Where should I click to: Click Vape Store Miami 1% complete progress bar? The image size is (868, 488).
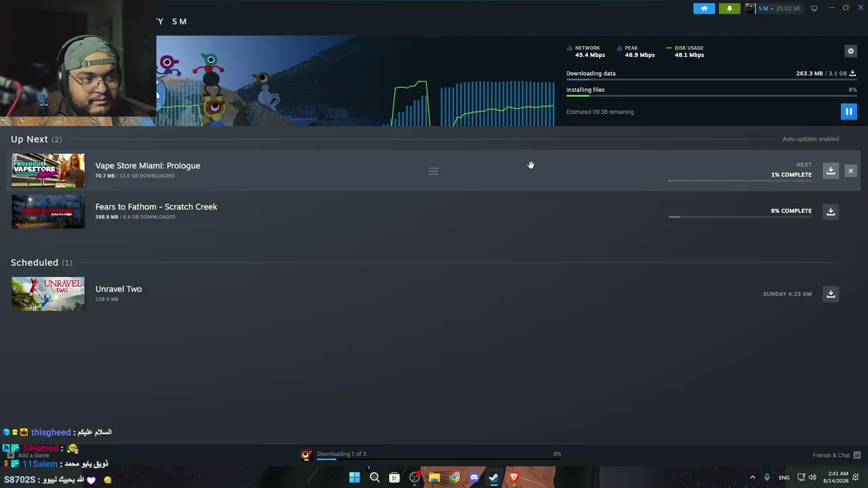tap(740, 181)
